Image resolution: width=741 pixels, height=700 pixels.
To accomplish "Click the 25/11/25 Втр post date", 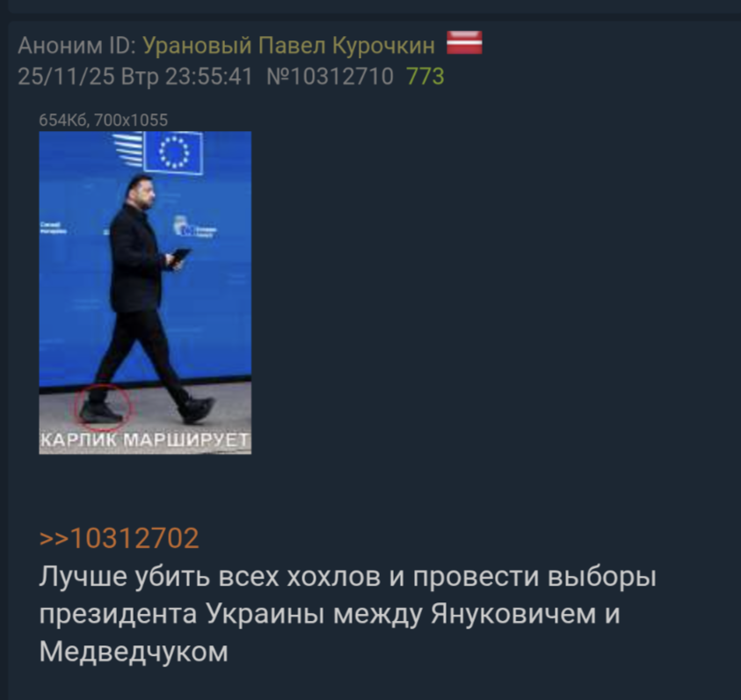I will pos(88,77).
